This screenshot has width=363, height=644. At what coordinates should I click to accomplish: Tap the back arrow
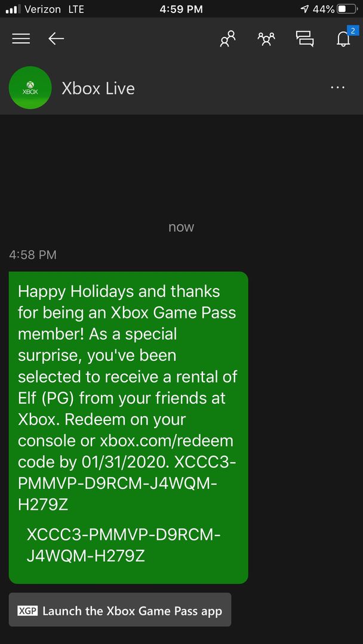click(56, 39)
